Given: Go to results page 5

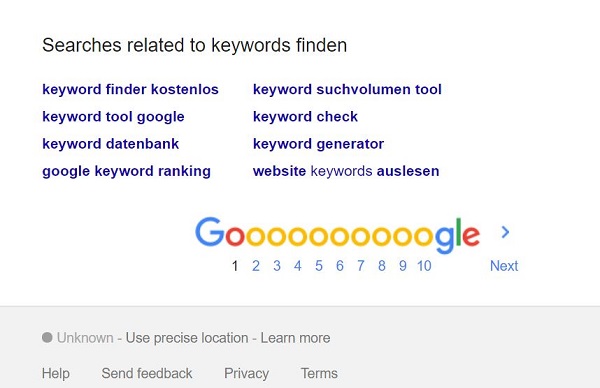Looking at the screenshot, I should click(x=318, y=266).
